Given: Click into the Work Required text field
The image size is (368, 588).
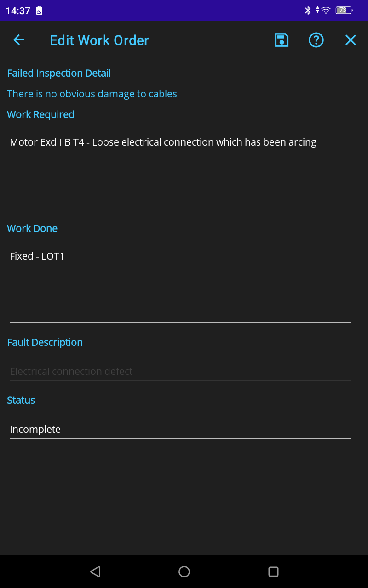Looking at the screenshot, I should point(180,170).
